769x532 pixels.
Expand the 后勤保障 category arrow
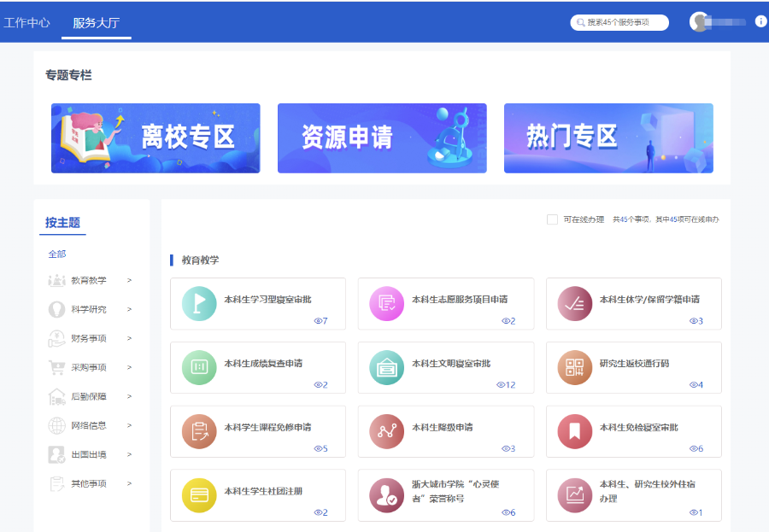point(130,397)
